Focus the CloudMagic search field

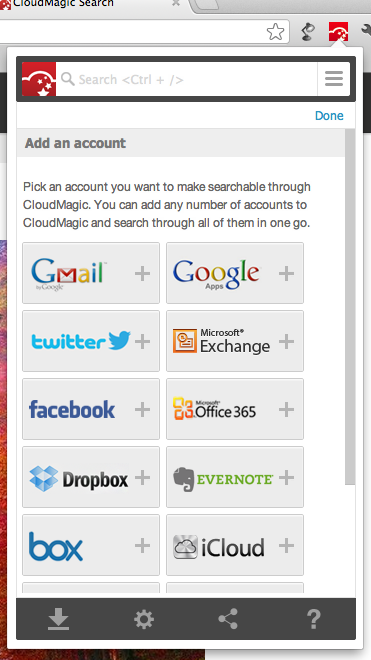[187, 79]
